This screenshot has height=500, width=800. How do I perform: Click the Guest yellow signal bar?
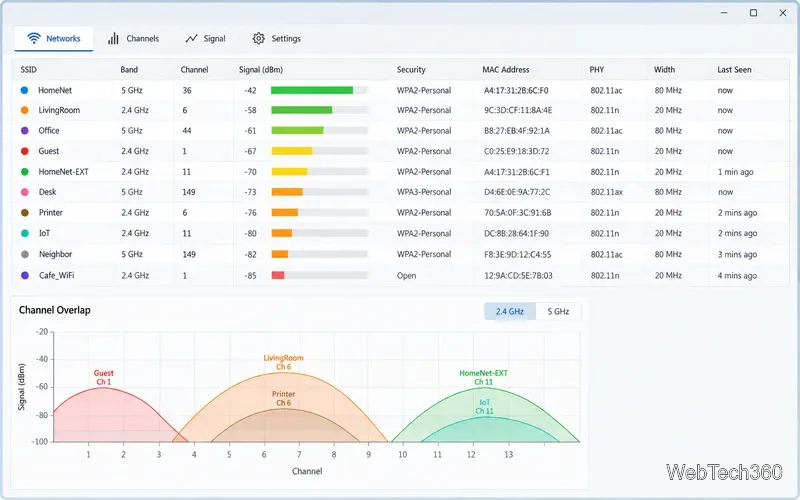[x=292, y=151]
